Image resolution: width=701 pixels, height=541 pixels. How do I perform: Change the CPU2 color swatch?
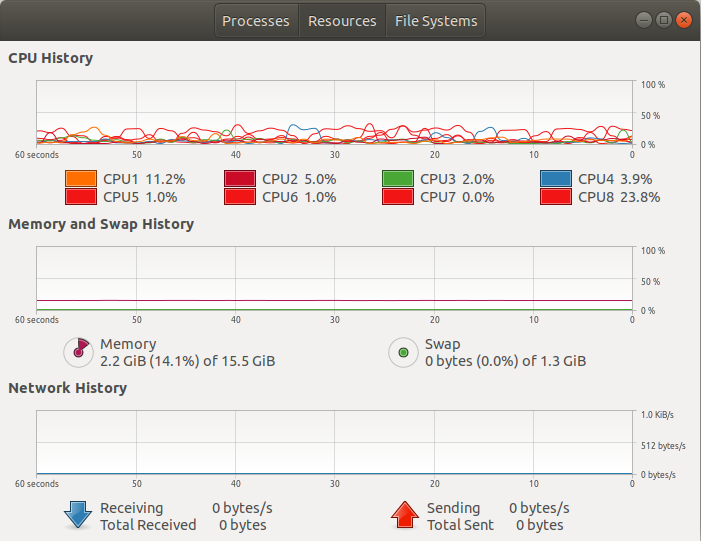tap(239, 179)
